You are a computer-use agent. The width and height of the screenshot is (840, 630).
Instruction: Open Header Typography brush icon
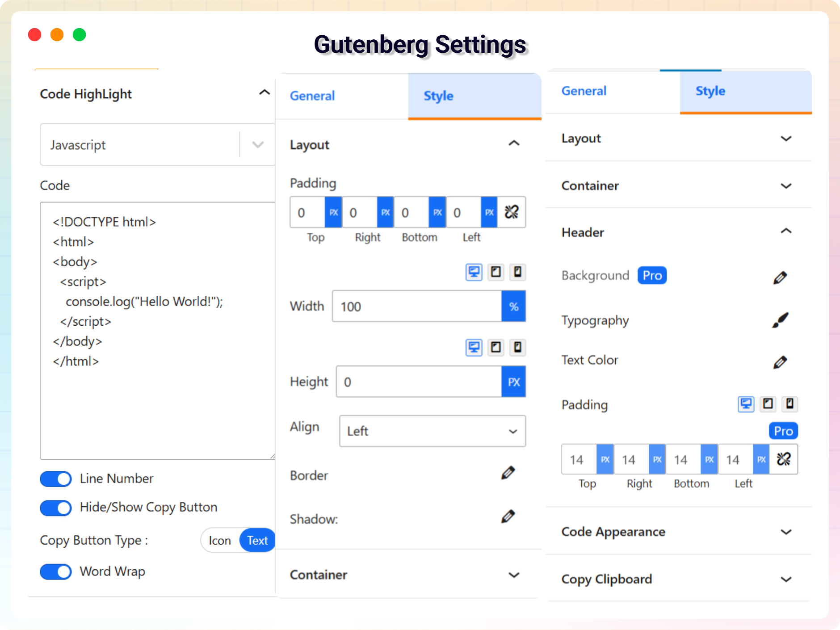[x=780, y=320]
